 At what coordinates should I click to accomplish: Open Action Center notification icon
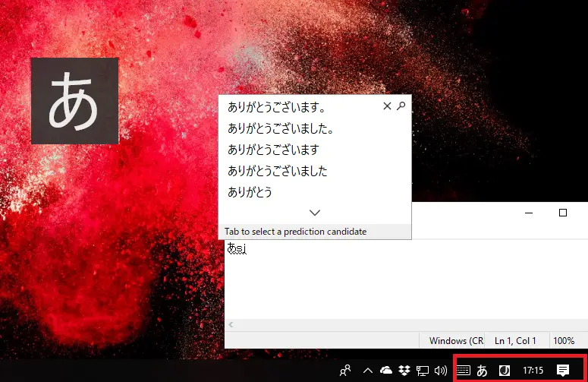tap(563, 371)
